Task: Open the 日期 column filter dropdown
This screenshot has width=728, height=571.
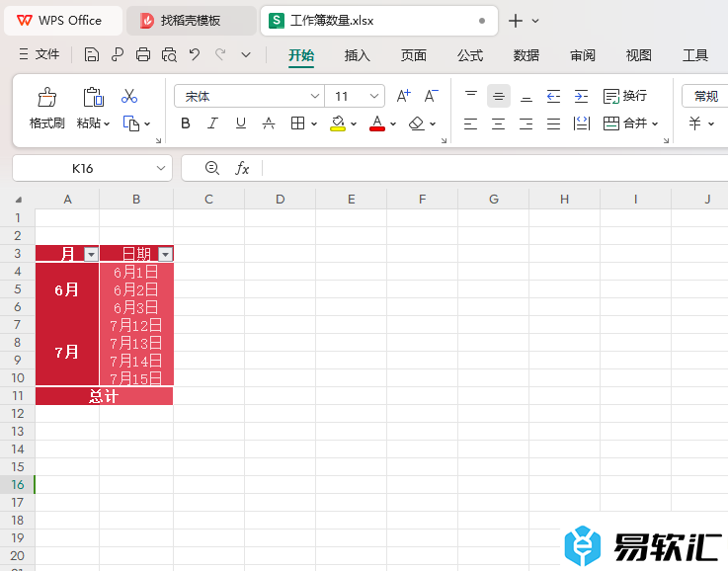Action: pos(165,255)
